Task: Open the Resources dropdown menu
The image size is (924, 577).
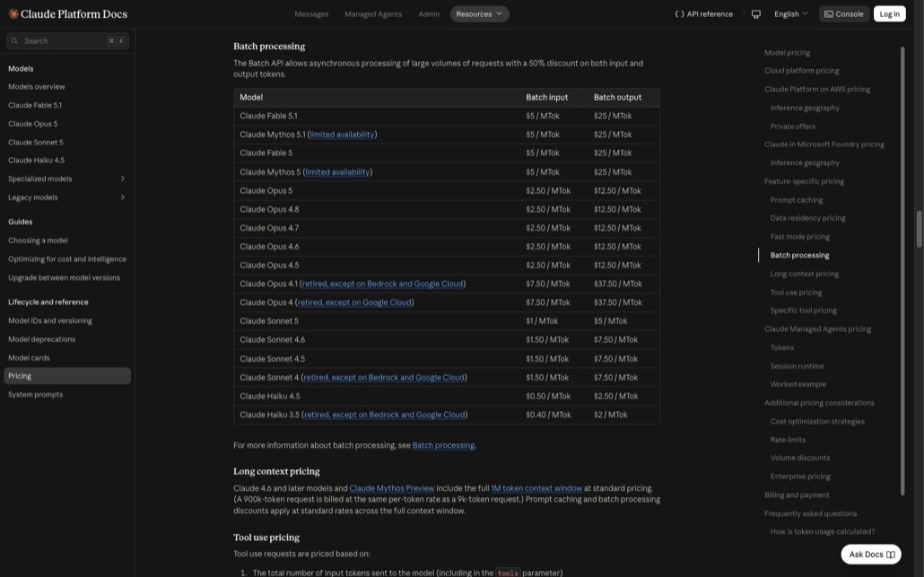Action: coord(480,14)
